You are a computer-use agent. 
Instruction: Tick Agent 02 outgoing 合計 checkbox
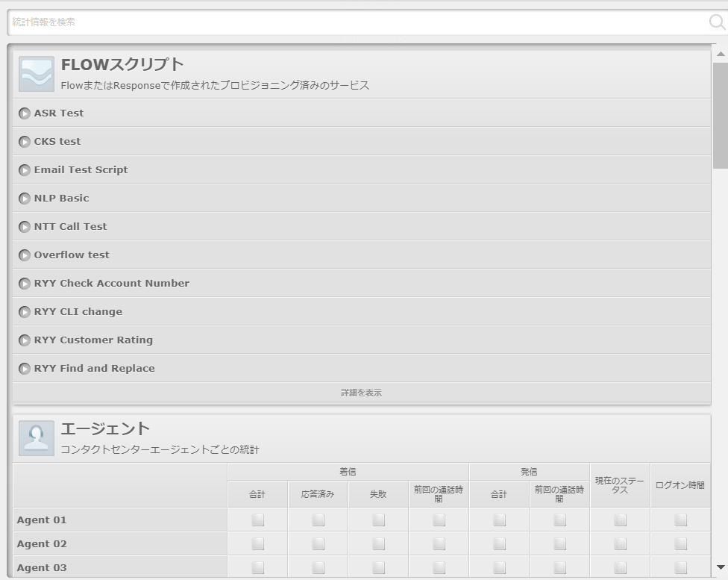499,543
